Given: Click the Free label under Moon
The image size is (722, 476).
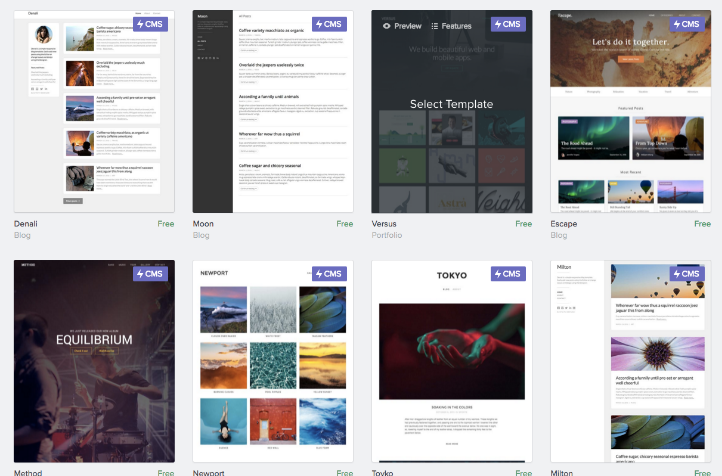Looking at the screenshot, I should point(344,224).
